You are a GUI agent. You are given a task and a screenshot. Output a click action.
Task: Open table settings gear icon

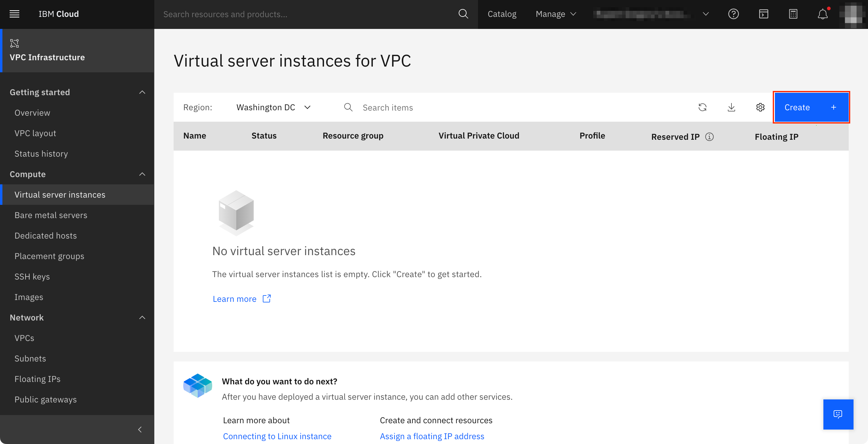coord(760,108)
